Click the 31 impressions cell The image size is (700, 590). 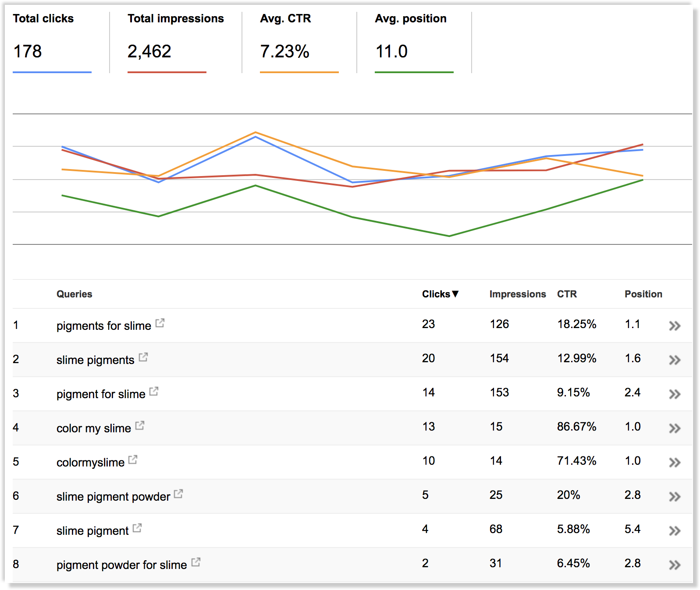[x=496, y=563]
